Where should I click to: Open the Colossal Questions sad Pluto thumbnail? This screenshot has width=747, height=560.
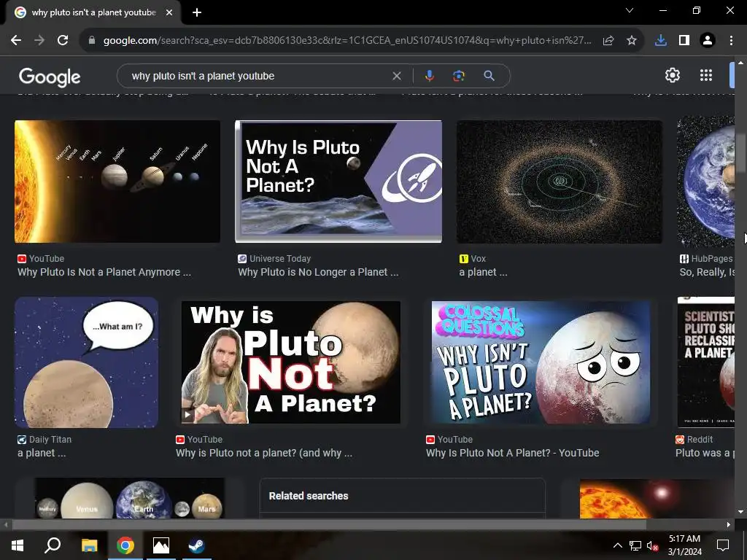541,362
